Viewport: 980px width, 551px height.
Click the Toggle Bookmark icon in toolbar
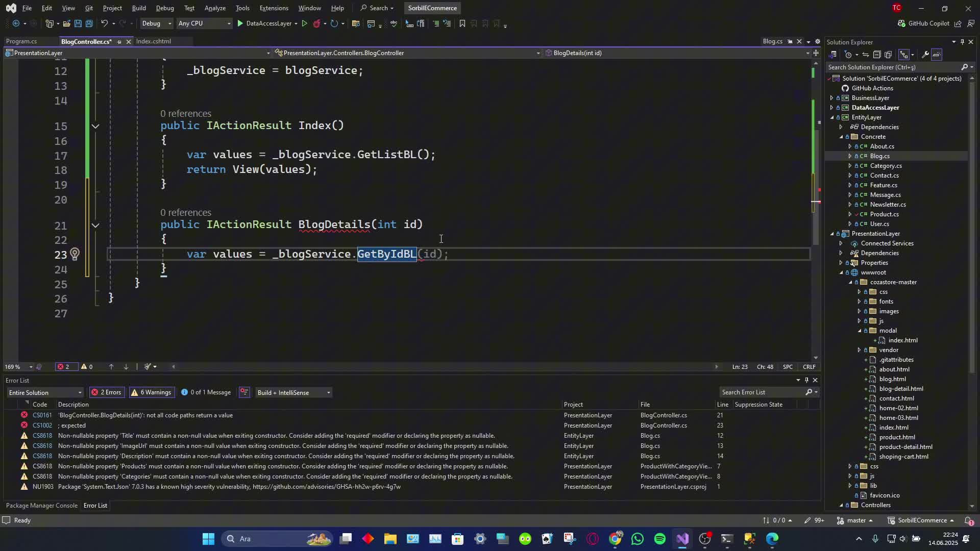coord(462,23)
